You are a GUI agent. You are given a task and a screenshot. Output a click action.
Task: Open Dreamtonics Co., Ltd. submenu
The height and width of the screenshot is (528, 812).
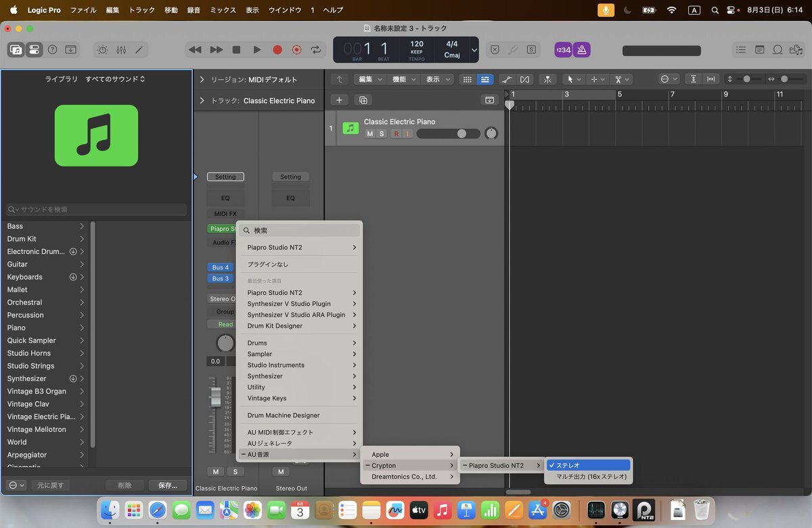point(411,477)
